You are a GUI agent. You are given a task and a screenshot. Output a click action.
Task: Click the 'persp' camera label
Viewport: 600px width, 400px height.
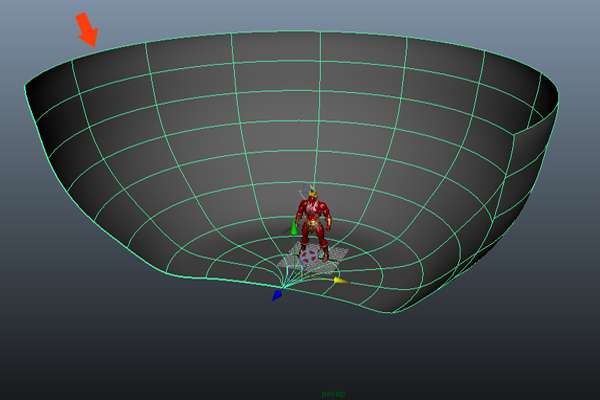point(333,393)
